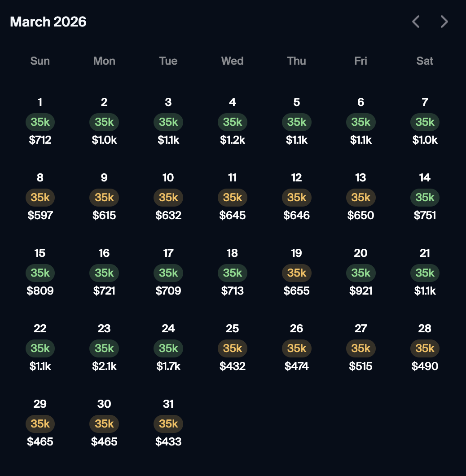Pick March 8 with $597 fare

[40, 197]
